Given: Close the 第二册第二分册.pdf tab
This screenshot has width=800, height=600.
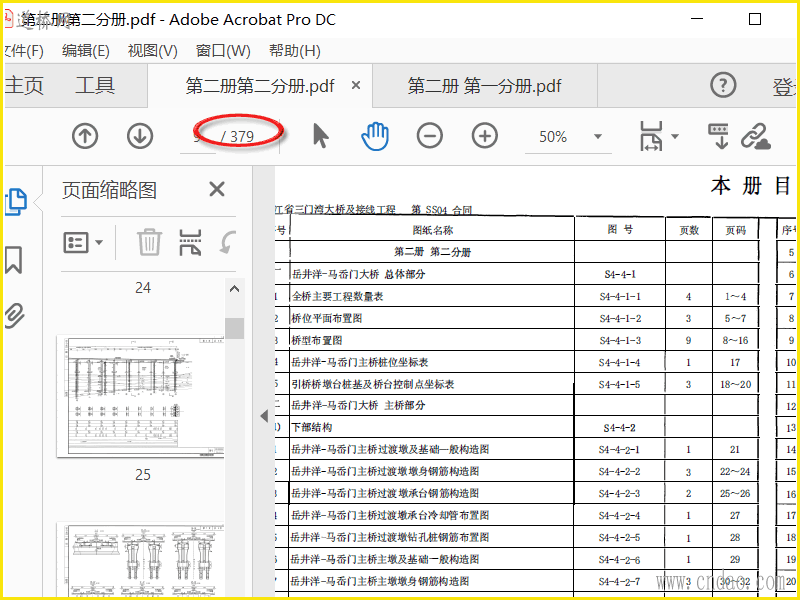Looking at the screenshot, I should [356, 85].
